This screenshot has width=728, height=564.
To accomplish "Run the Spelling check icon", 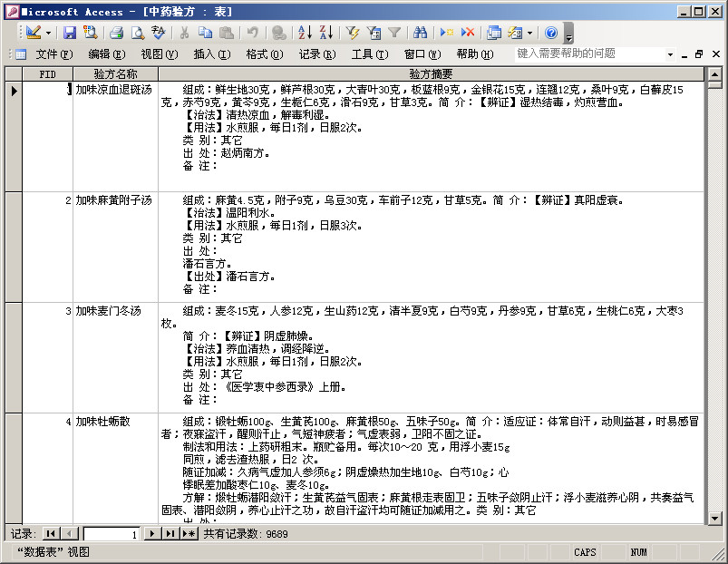I will point(159,32).
